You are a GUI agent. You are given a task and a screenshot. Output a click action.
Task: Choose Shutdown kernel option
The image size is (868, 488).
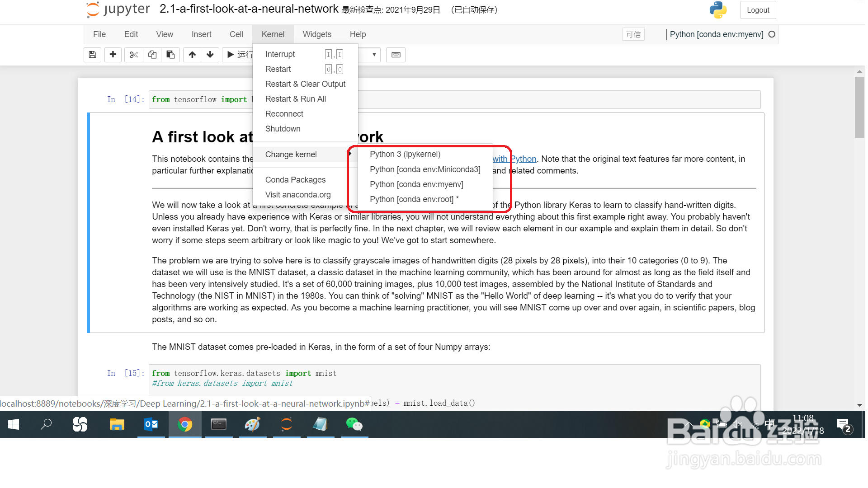tap(305, 129)
